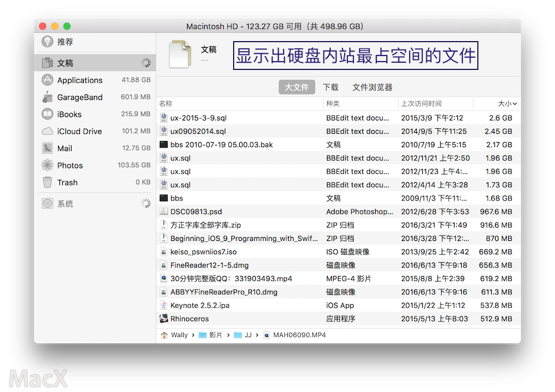The image size is (555, 392).
Task: Click the 103.55 GB Photos size
Action: 134,165
